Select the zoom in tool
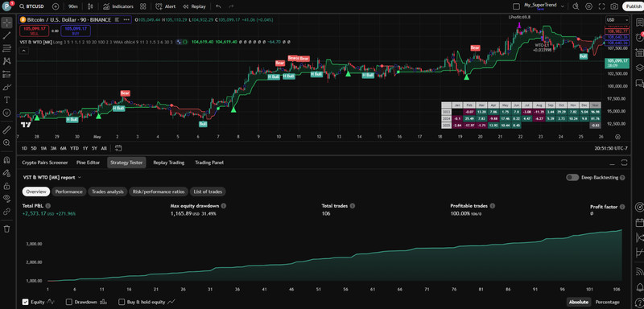644x309 pixels. coord(6,142)
